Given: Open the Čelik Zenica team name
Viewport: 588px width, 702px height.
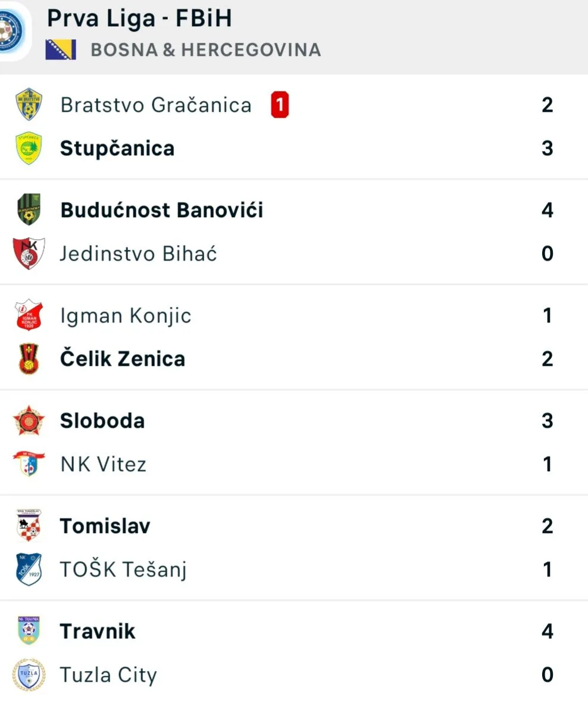Looking at the screenshot, I should pyautogui.click(x=123, y=359).
